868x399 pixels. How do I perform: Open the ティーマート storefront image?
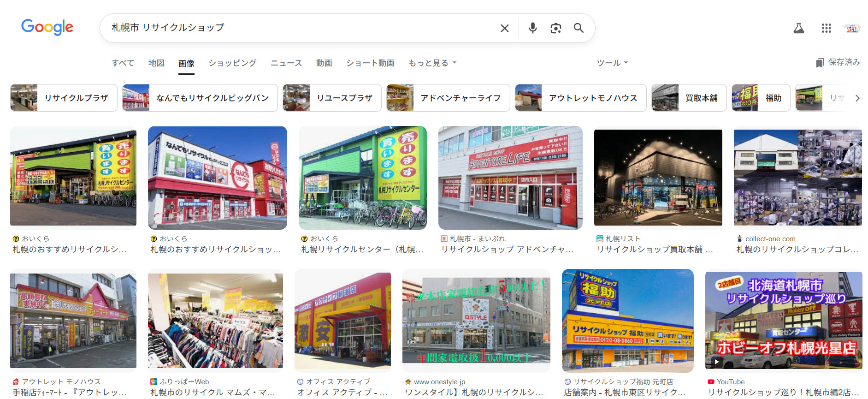73,321
